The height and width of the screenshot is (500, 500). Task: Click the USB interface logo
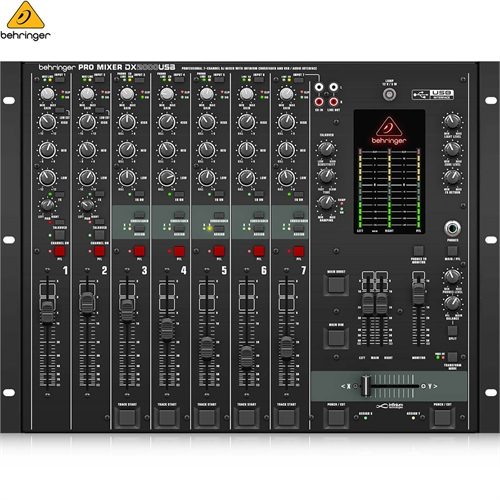[x=433, y=94]
